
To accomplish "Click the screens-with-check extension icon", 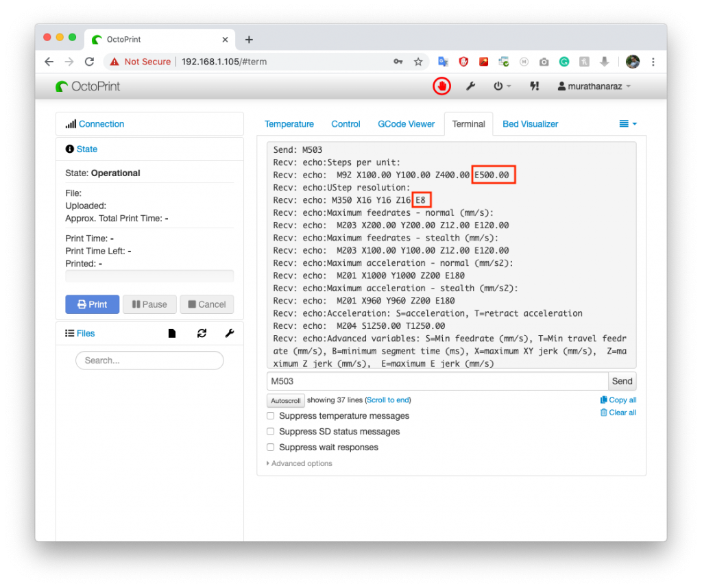I will click(x=504, y=62).
